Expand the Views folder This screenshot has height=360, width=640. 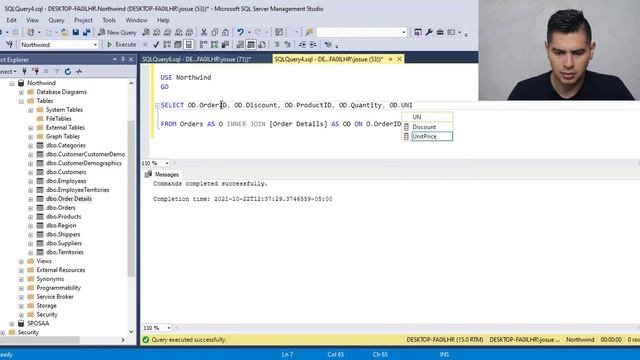(x=21, y=262)
